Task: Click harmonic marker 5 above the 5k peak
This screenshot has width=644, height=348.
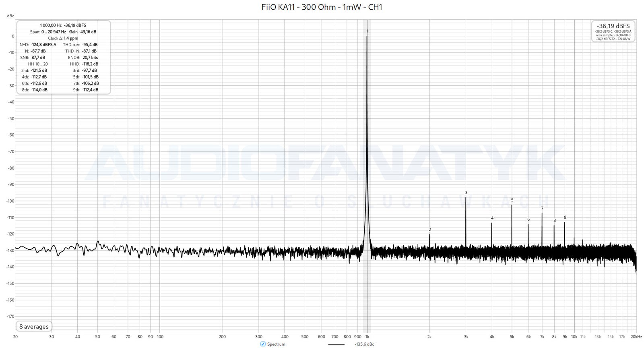Action: (x=512, y=200)
